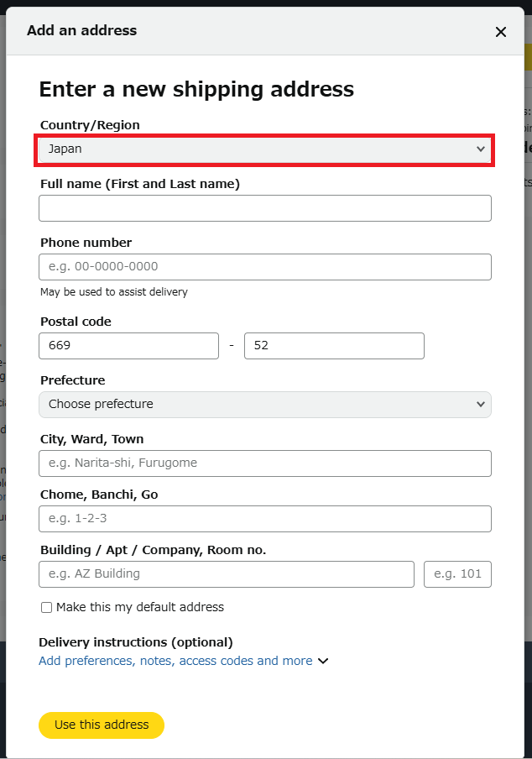The width and height of the screenshot is (532, 759).
Task: Select the room number field showing 101
Action: [457, 574]
